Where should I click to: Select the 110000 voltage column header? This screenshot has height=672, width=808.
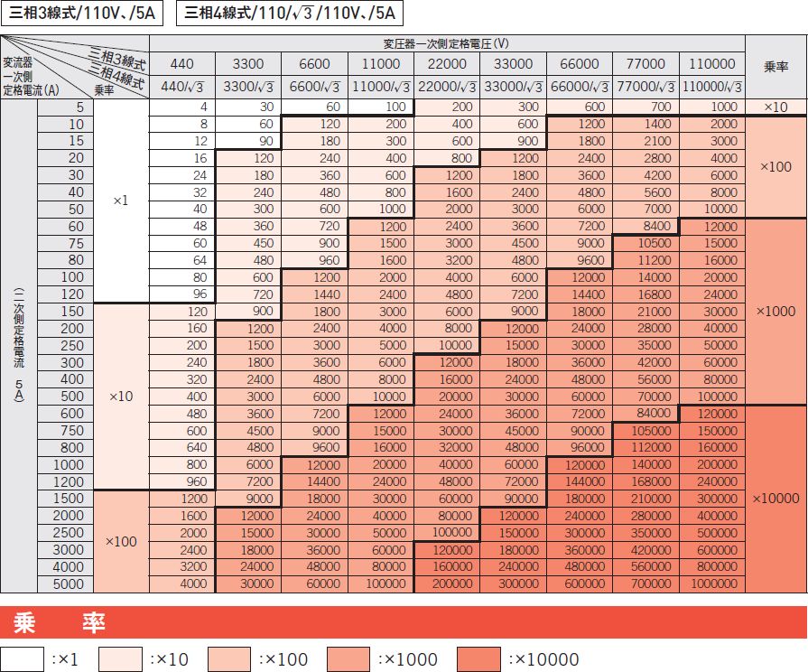711,64
